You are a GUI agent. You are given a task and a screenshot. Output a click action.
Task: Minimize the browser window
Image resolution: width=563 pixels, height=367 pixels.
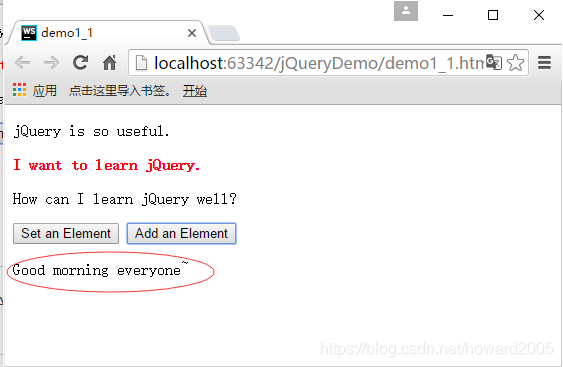coord(448,15)
